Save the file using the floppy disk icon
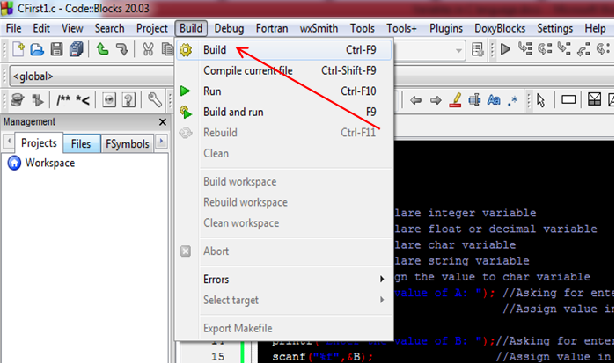Image resolution: width=616 pixels, height=364 pixels. [56, 49]
